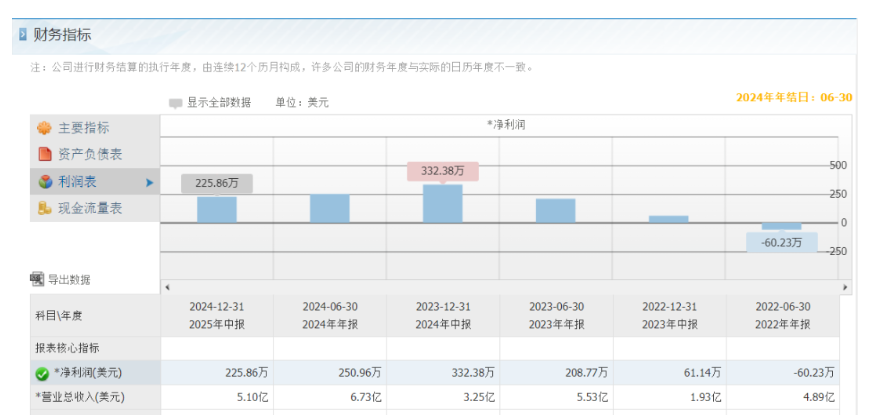
Task: Click the 2023-12-31 net profit bar
Action: tap(442, 203)
